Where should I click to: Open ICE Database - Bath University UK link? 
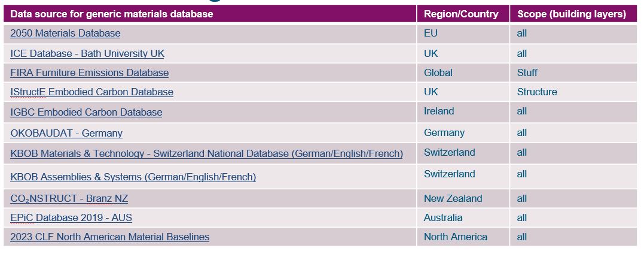[x=87, y=53]
